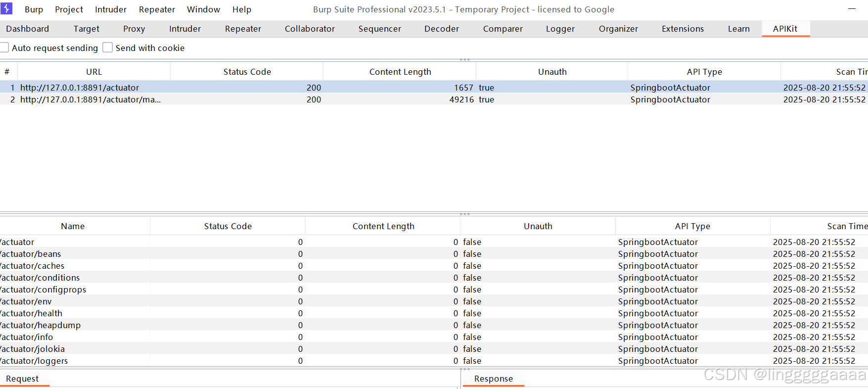
Task: Select the Response panel tab
Action: [x=493, y=379]
